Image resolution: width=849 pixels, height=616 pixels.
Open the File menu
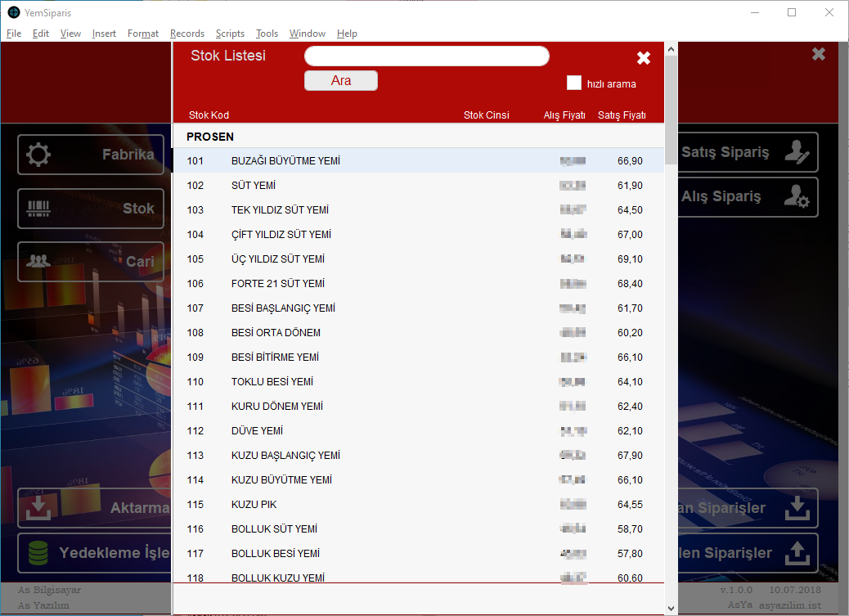pos(14,34)
